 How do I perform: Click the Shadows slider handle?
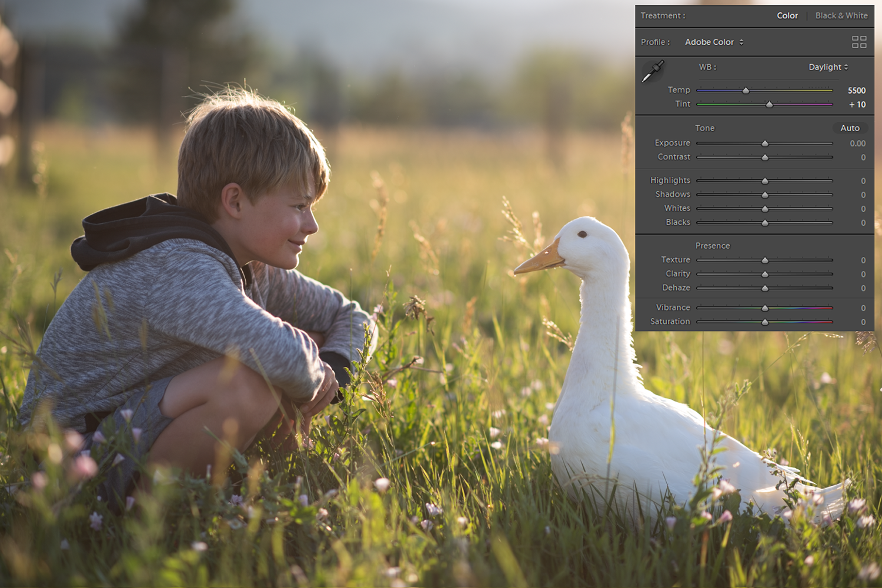coord(765,195)
